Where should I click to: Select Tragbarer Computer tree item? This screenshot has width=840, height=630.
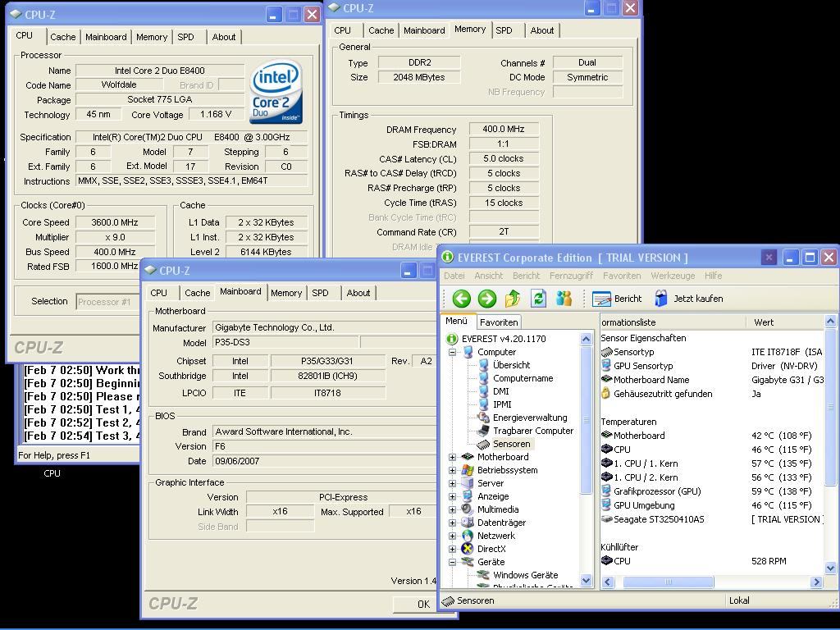(533, 431)
